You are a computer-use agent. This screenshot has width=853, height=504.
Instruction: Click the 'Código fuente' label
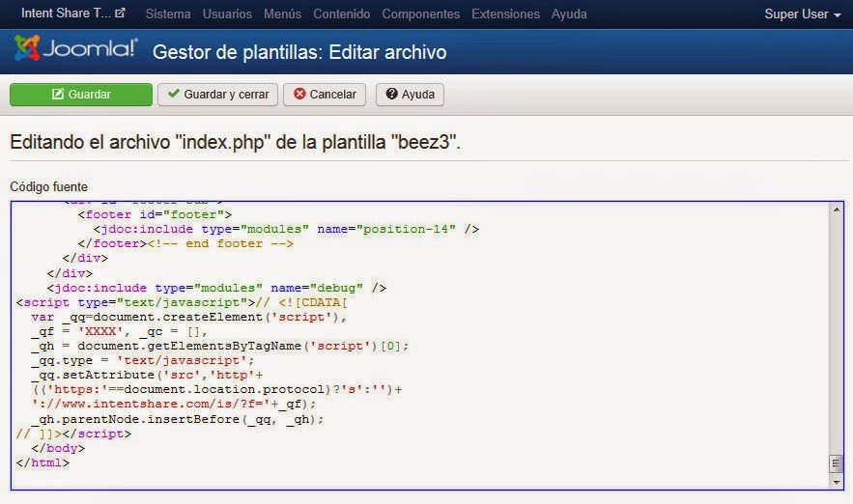(49, 186)
